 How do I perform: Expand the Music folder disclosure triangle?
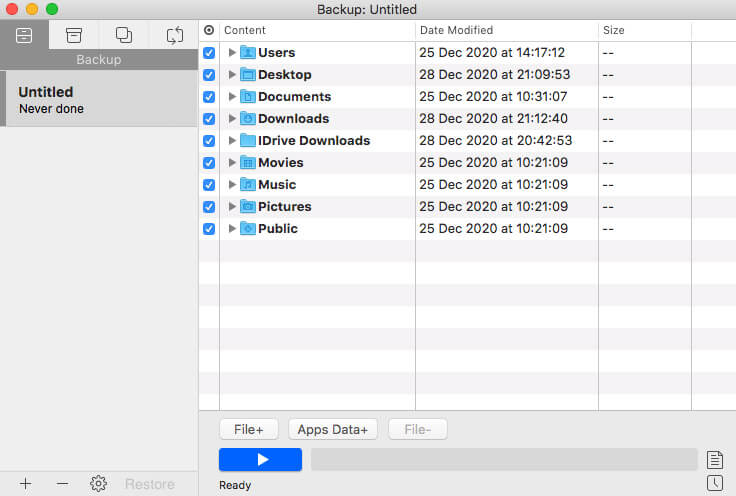[232, 185]
